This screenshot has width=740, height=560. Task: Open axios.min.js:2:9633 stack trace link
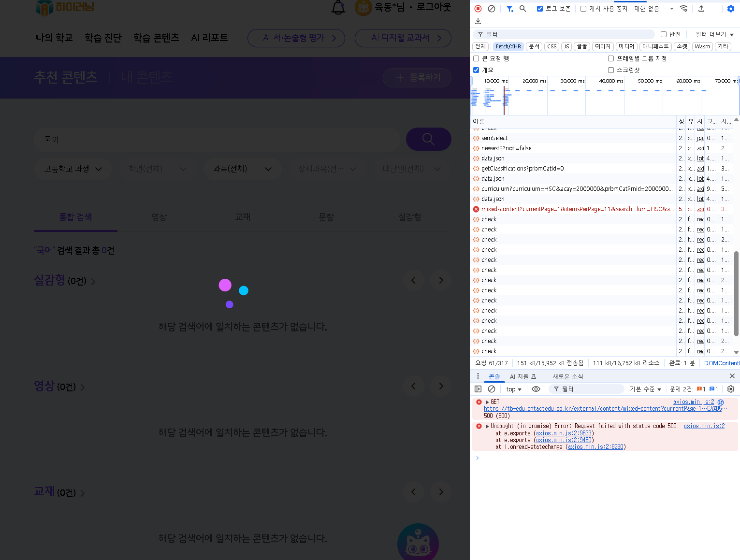(564, 433)
